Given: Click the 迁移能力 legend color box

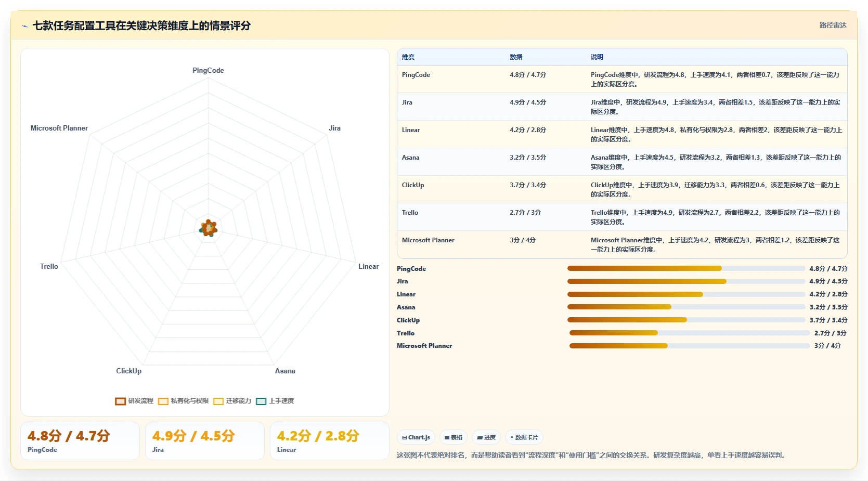Looking at the screenshot, I should pyautogui.click(x=218, y=401).
